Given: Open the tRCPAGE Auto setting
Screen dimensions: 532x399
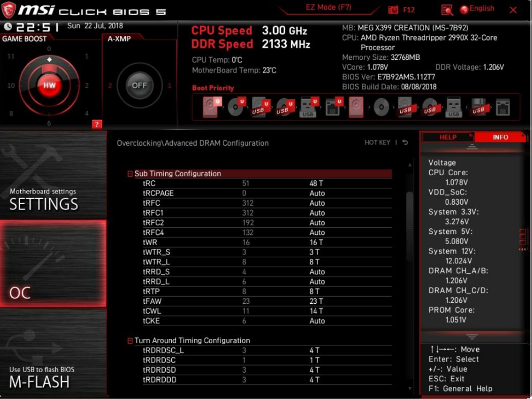Looking at the screenshot, I should [x=317, y=193].
